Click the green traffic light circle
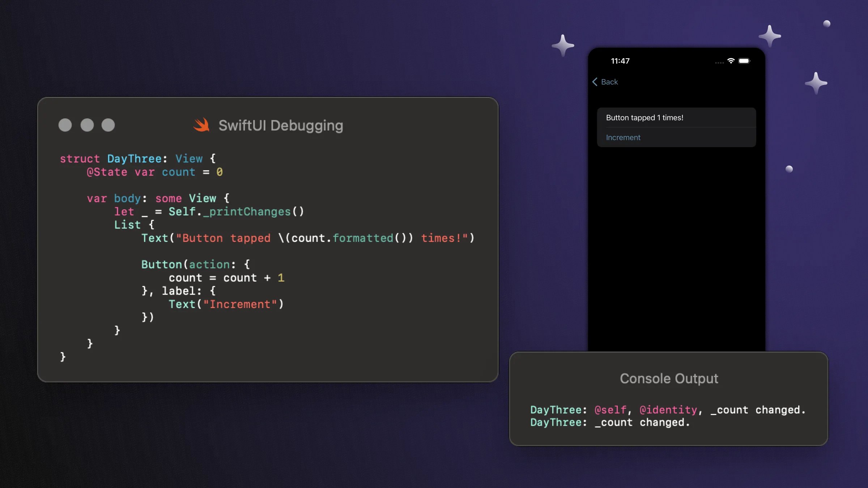The image size is (868, 488). [108, 125]
